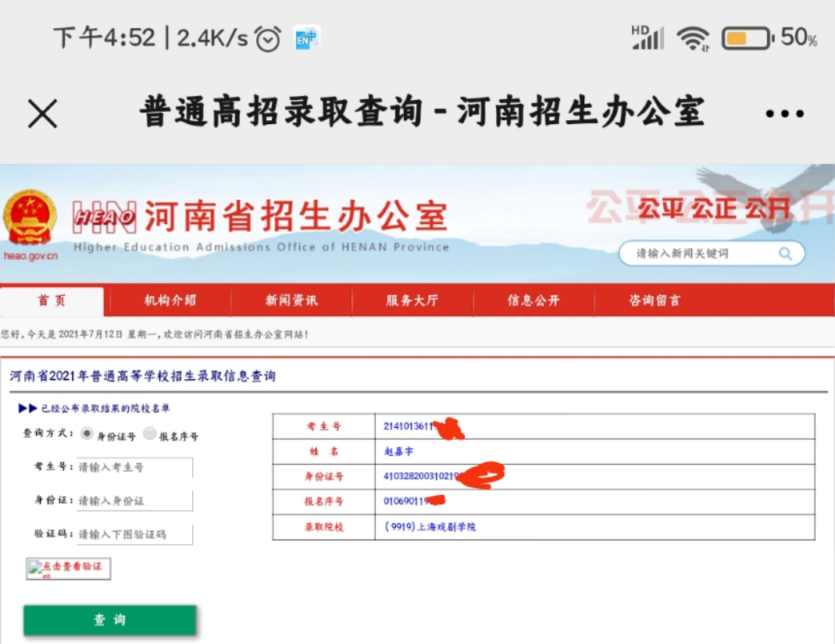
Task: Click the 录取院校 label cell
Action: [x=324, y=527]
